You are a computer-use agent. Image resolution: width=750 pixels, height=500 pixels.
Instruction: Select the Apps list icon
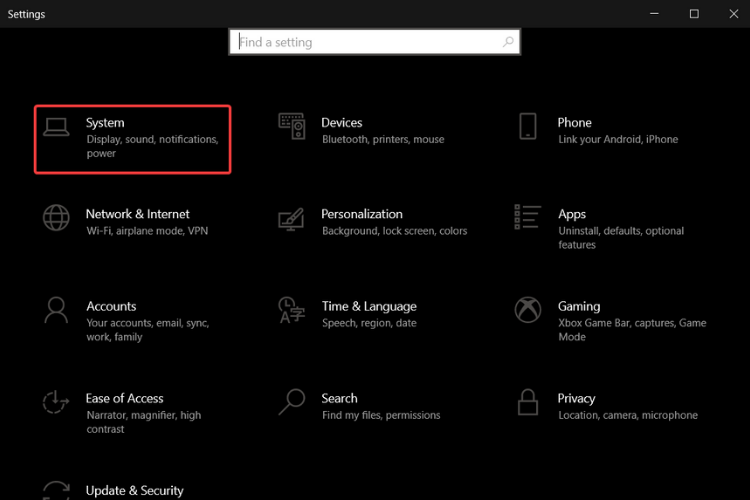click(528, 217)
